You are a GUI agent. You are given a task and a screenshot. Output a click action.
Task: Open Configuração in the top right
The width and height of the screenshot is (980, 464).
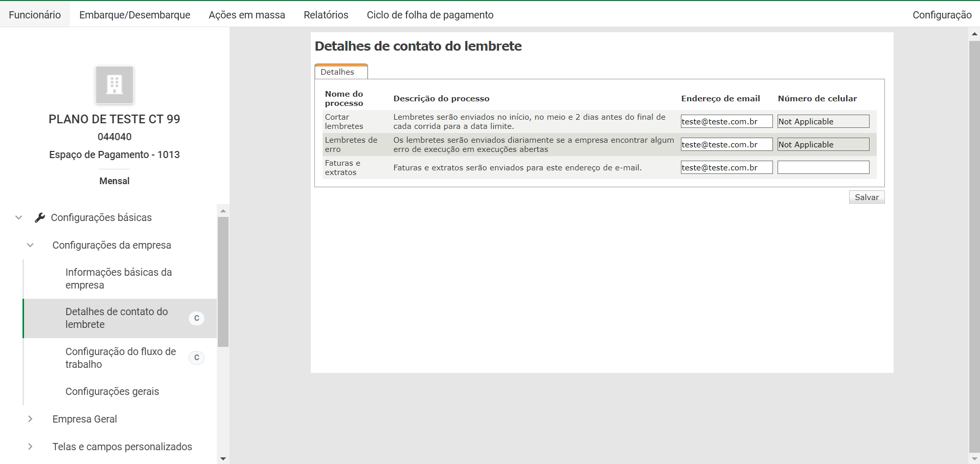(x=942, y=15)
